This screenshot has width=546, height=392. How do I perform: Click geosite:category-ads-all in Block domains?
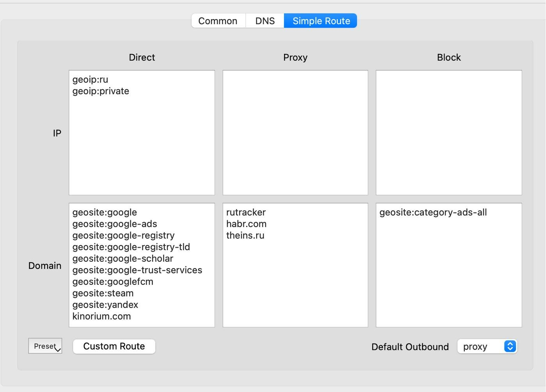(433, 212)
